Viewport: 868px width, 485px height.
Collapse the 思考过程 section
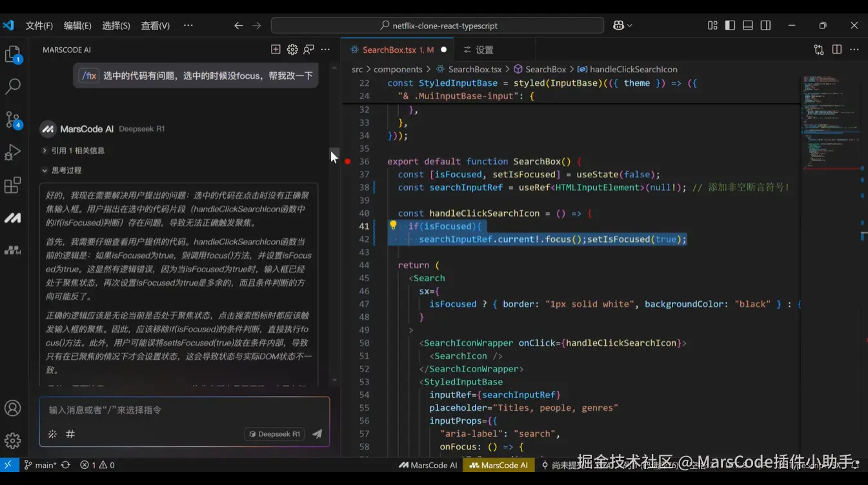click(x=61, y=170)
